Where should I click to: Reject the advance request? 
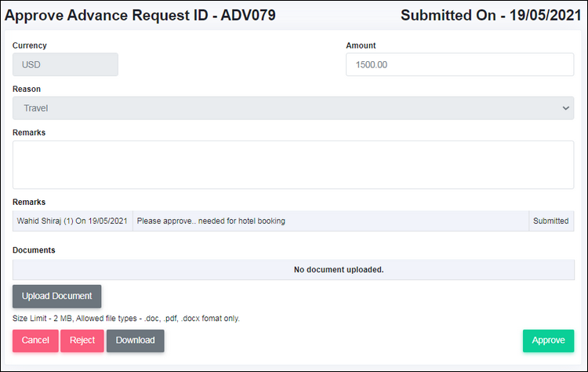[82, 341]
